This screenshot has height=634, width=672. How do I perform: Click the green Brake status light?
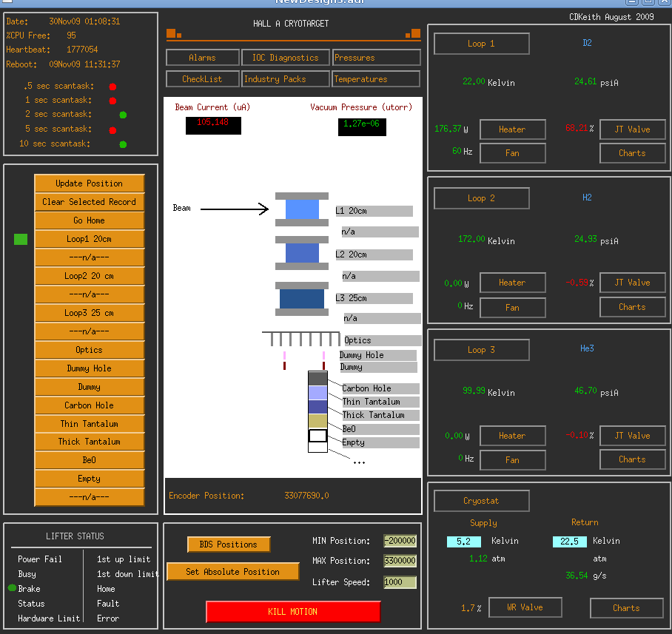point(13,587)
